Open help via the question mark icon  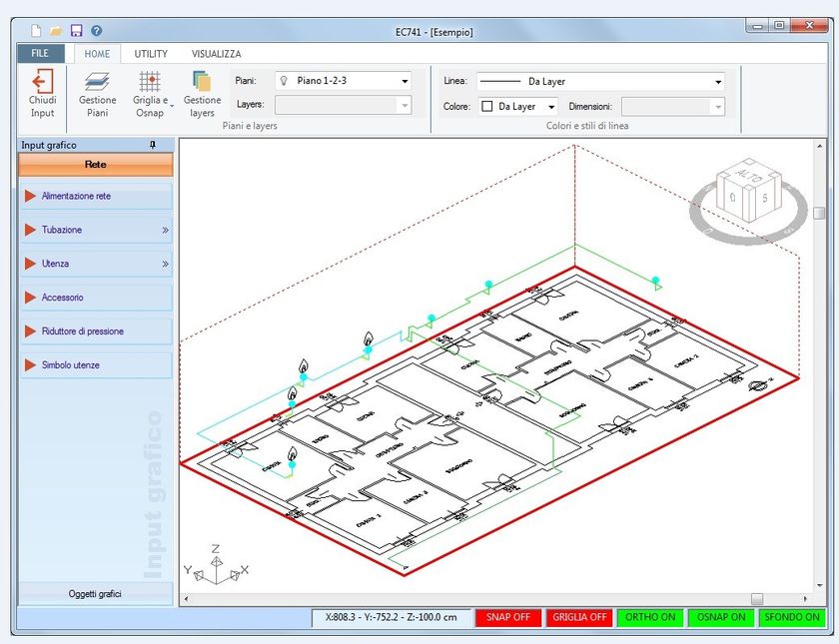click(x=96, y=31)
